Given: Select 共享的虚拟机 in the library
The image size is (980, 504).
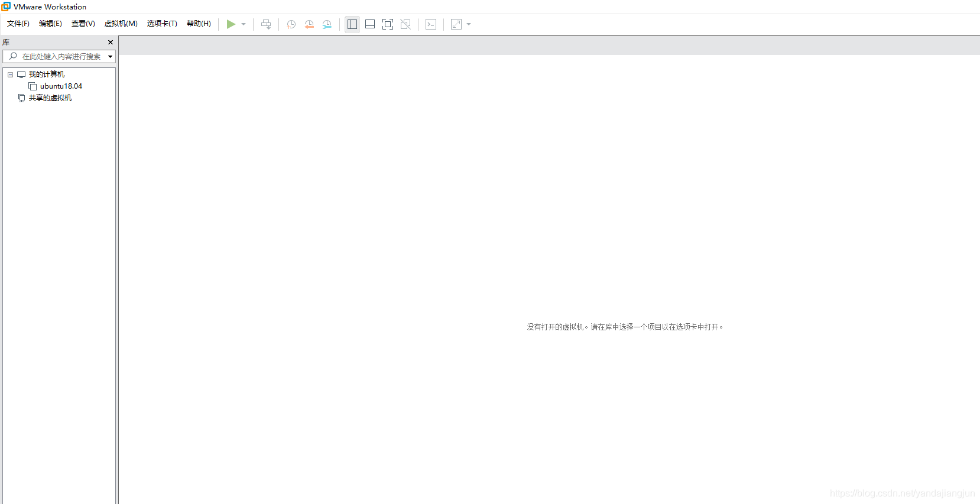Looking at the screenshot, I should coord(50,98).
